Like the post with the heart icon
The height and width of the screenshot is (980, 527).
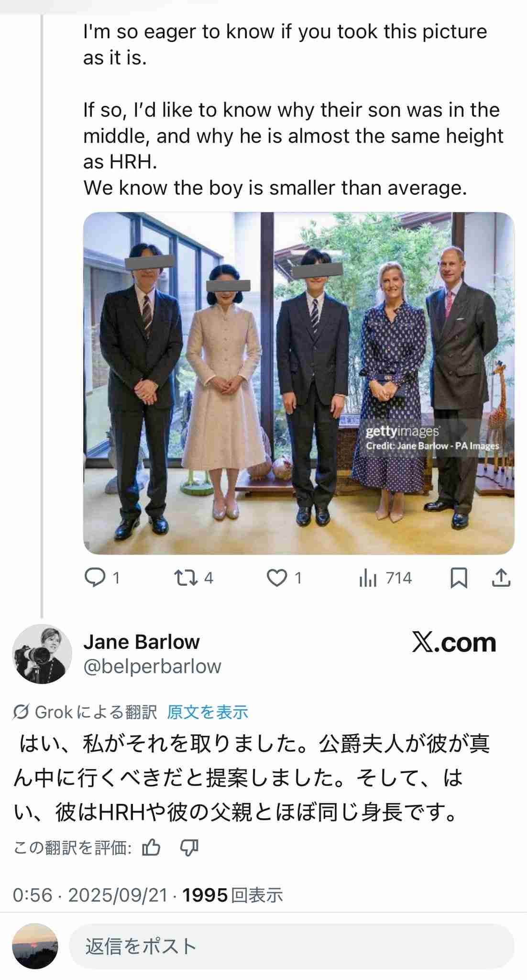click(x=276, y=578)
